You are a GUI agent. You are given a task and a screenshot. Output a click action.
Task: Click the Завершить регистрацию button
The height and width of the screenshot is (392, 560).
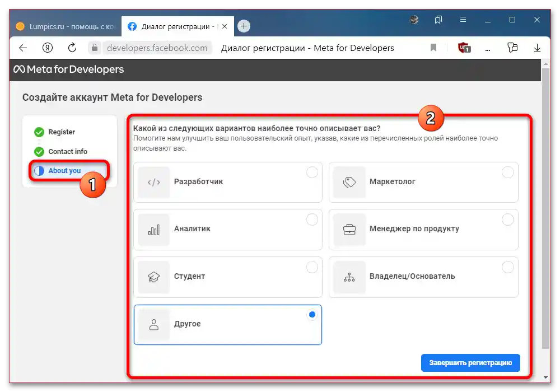tap(470, 363)
